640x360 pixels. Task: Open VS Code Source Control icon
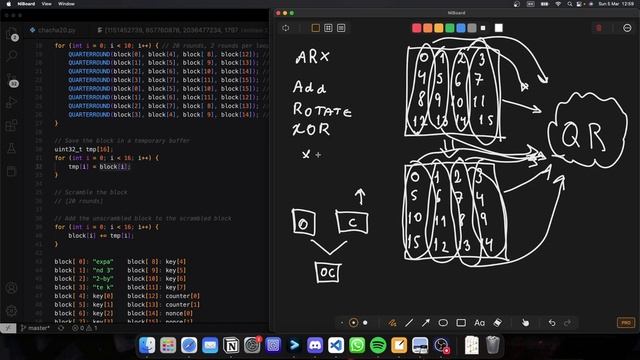coord(12,79)
